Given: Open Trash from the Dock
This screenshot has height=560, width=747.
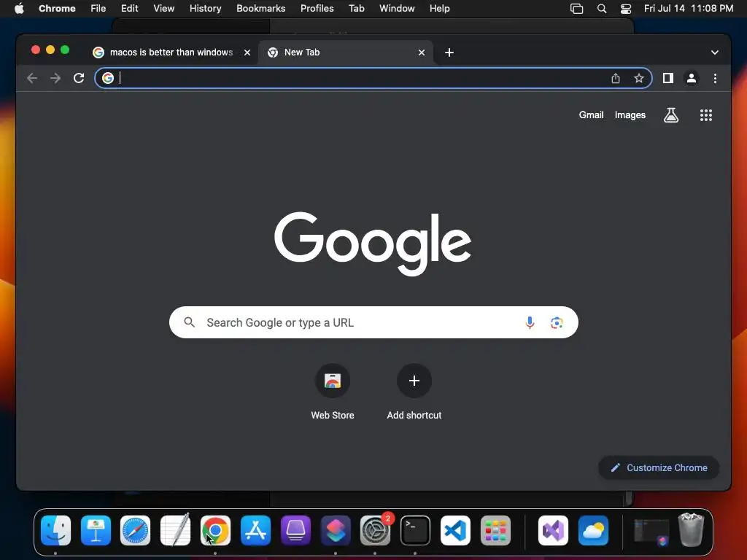Looking at the screenshot, I should pyautogui.click(x=691, y=529).
